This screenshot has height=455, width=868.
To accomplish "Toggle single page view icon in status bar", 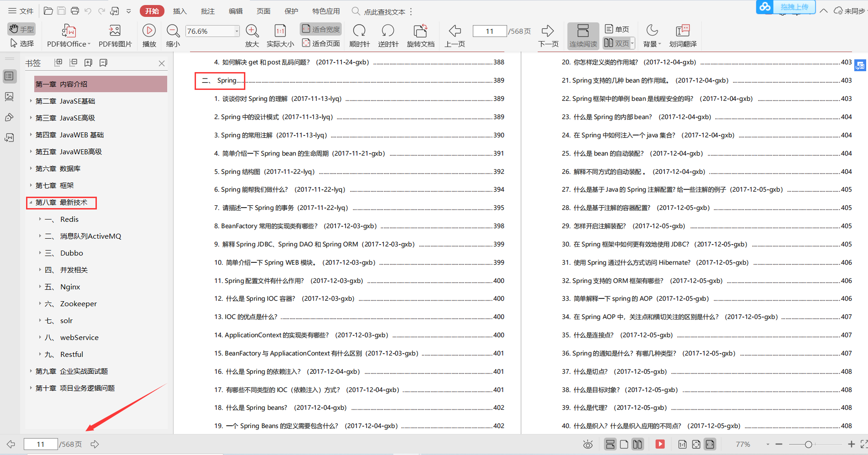I will 624,444.
